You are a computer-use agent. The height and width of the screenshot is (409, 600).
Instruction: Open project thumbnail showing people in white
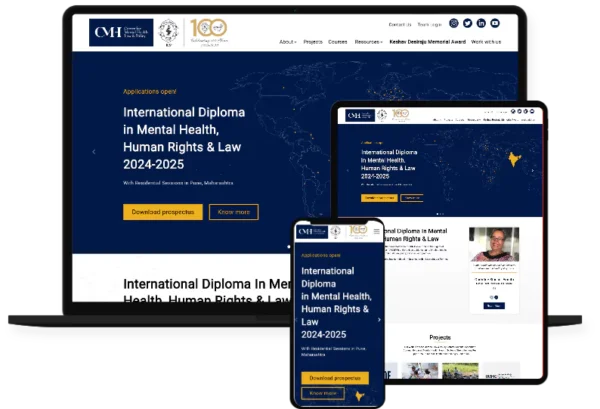[420, 371]
